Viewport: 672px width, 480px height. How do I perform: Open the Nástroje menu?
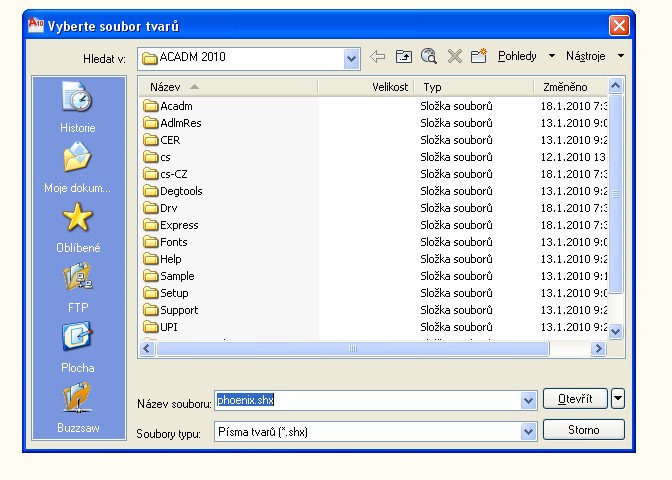594,57
